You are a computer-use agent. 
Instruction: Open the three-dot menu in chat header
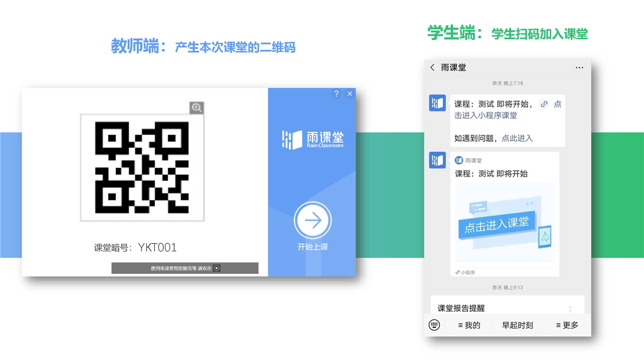579,67
